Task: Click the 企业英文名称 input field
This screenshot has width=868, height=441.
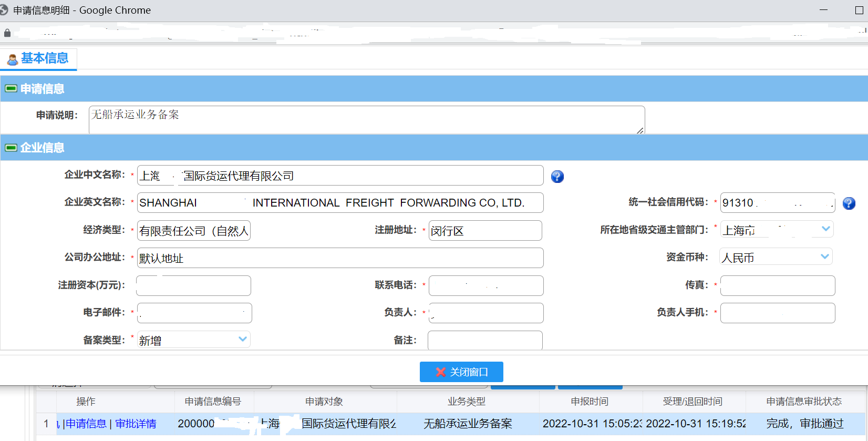Action: (x=340, y=203)
